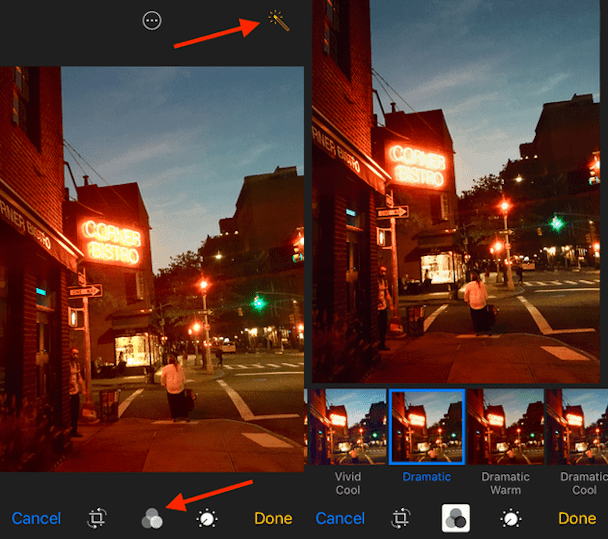Tap Done in the right filter screen
Viewport: 608px width, 539px height.
pyautogui.click(x=577, y=518)
